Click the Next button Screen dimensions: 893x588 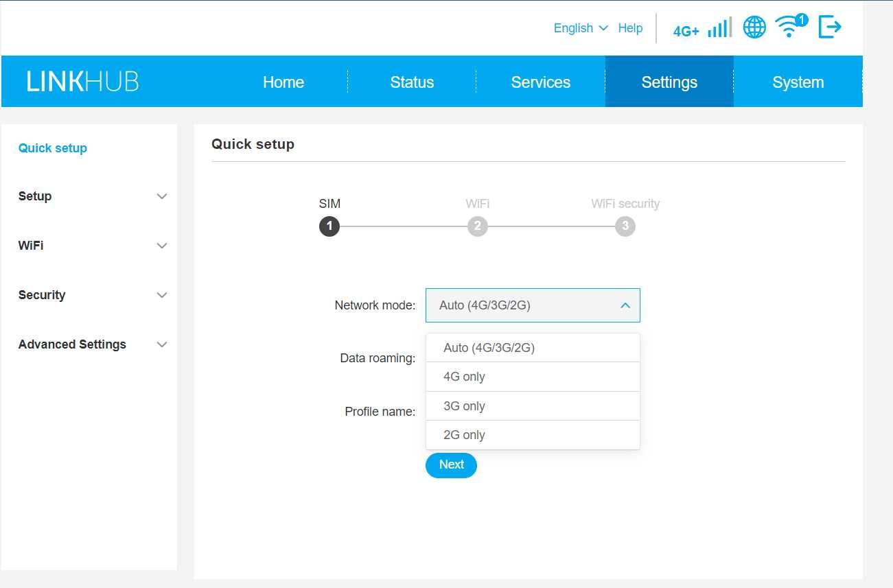[451, 465]
